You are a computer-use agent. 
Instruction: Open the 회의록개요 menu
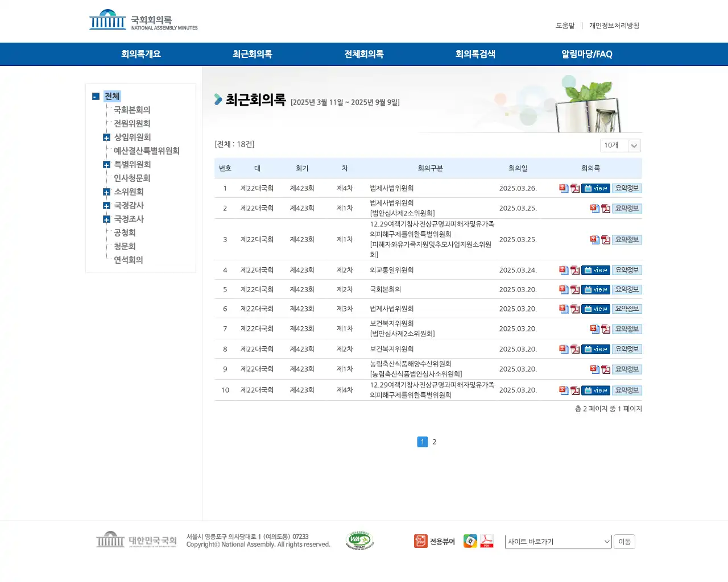coord(141,54)
